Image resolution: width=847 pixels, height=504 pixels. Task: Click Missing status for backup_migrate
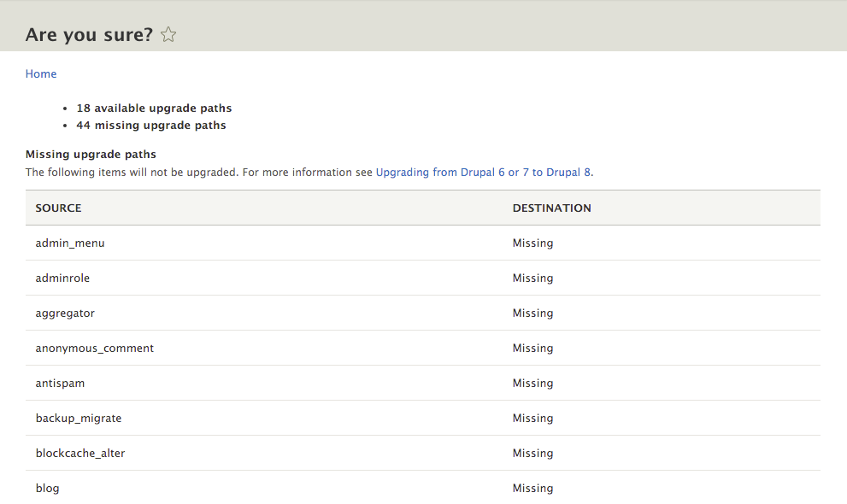(532, 419)
